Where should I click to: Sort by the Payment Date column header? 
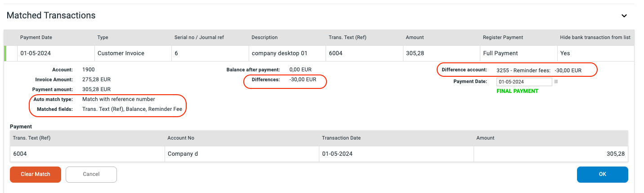[36, 37]
